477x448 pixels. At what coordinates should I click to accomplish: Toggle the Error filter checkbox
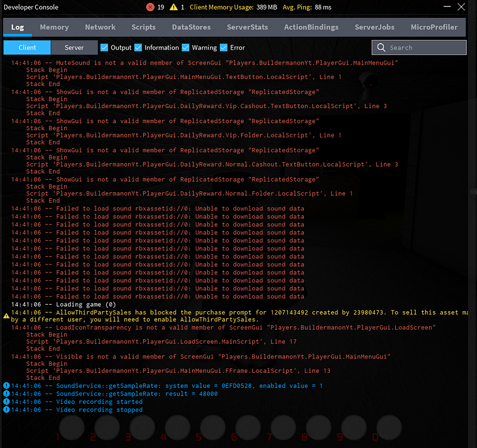(x=224, y=48)
